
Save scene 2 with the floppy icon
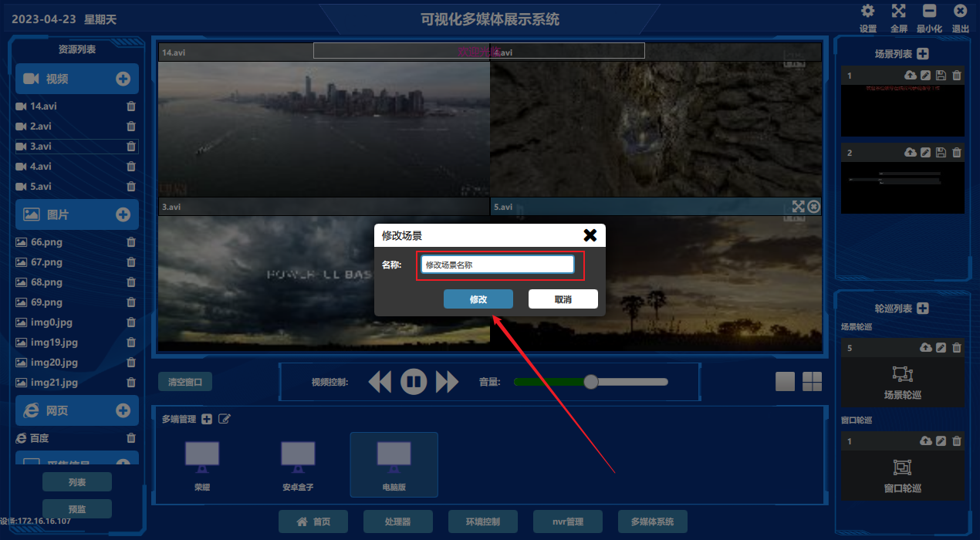point(941,152)
